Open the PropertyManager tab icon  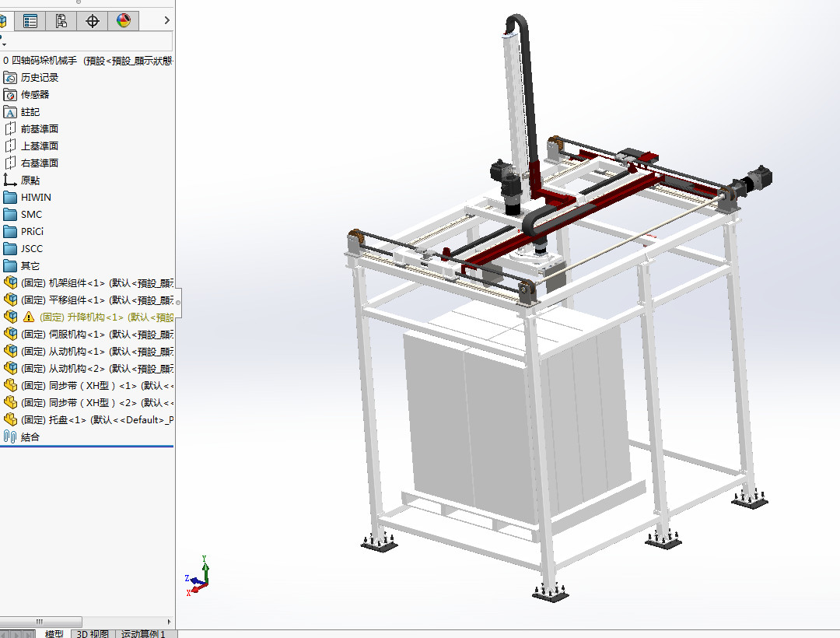(30, 21)
